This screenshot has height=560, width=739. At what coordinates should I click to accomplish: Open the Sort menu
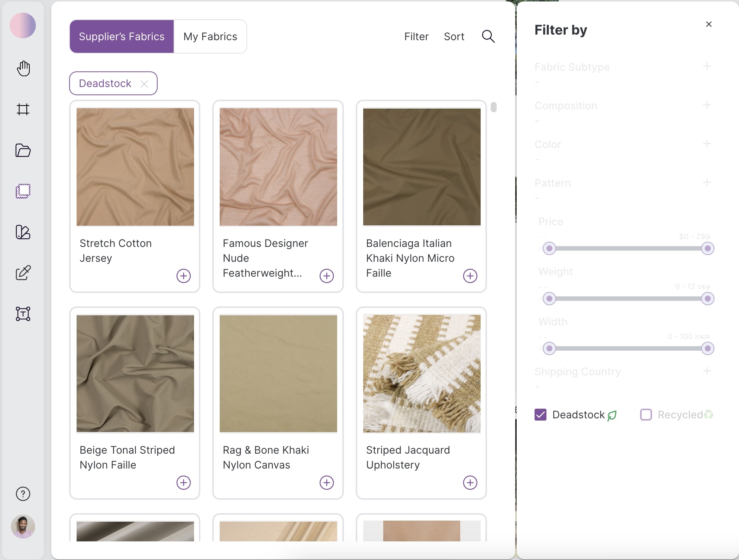(x=454, y=36)
